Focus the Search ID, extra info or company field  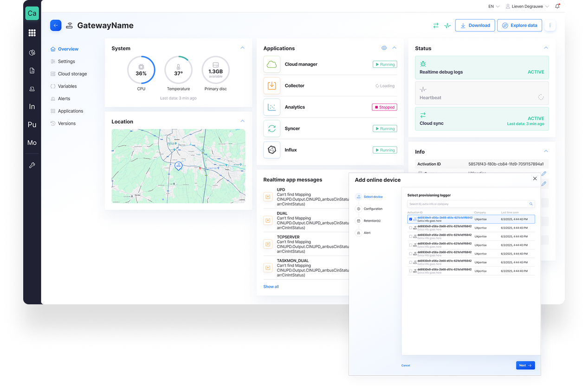pyautogui.click(x=471, y=204)
